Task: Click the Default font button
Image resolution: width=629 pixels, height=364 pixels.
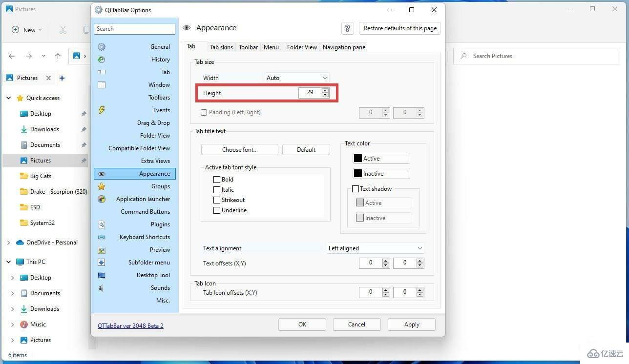Action: point(306,150)
